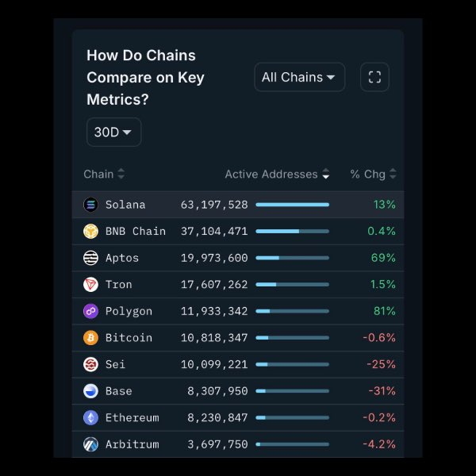Expand the chart to fullscreen
Viewport: 476px width, 476px height.
(375, 77)
